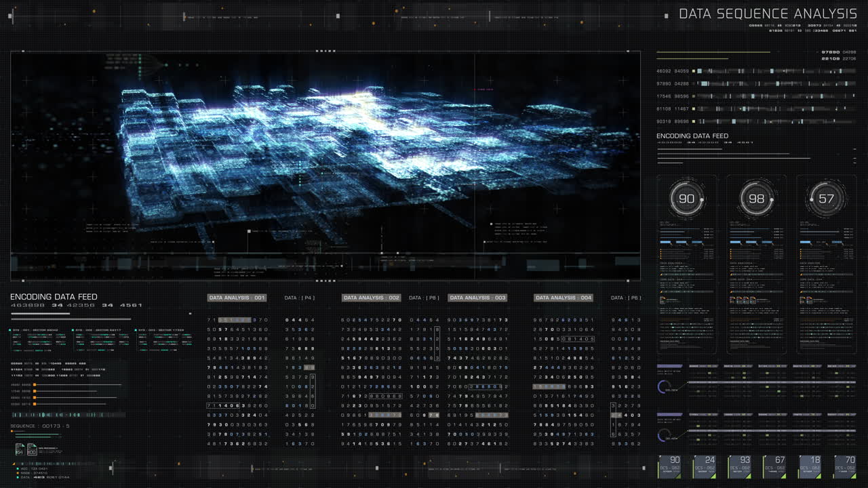The width and height of the screenshot is (868, 488).
Task: Toggle the square marker beside 90318 89698
Action: point(693,121)
